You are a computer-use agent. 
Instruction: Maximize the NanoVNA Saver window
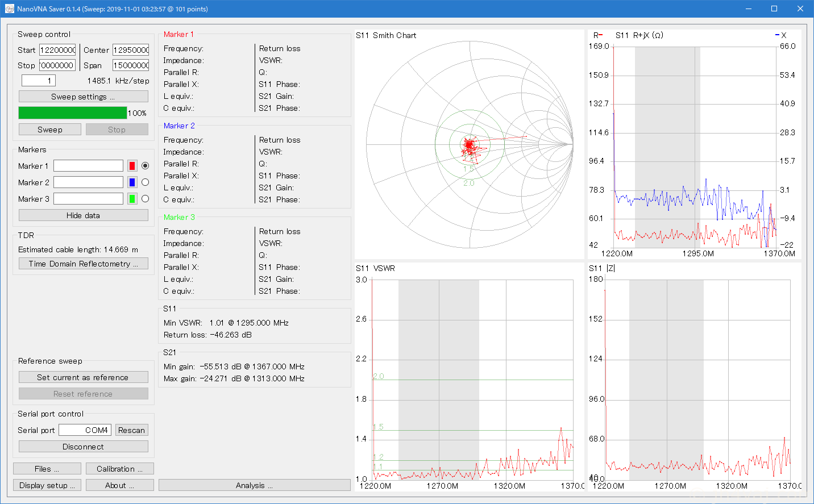click(x=774, y=9)
